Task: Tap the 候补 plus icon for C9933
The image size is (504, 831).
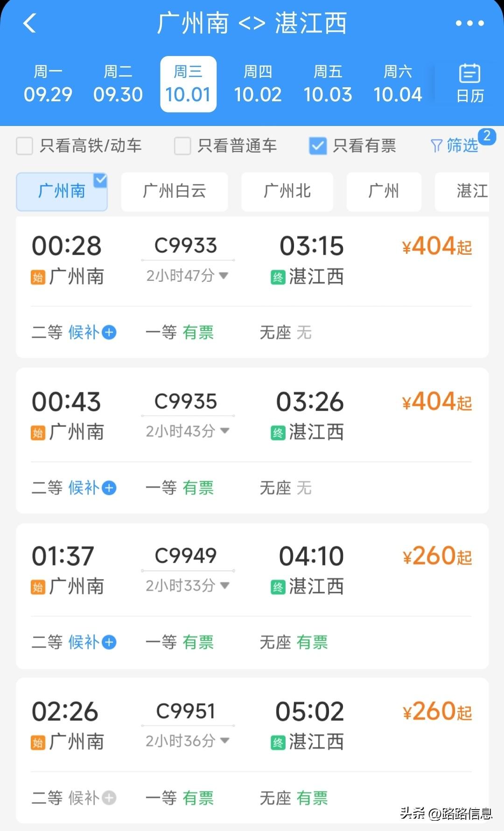Action: tap(109, 333)
